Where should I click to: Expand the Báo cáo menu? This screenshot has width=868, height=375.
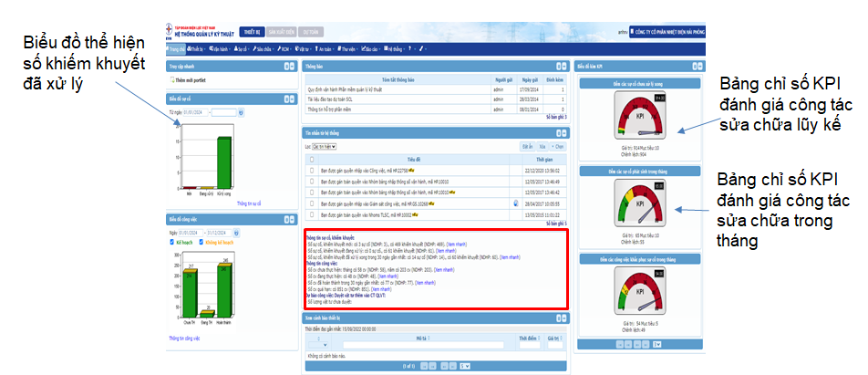tap(371, 48)
